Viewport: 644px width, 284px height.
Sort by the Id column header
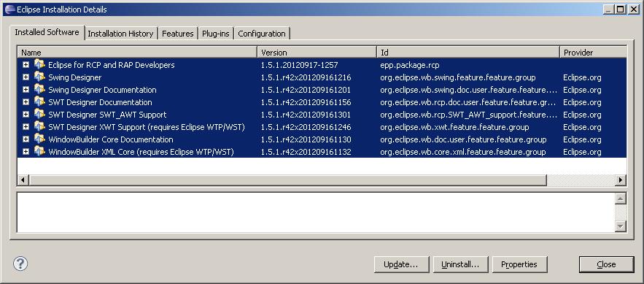coord(468,52)
